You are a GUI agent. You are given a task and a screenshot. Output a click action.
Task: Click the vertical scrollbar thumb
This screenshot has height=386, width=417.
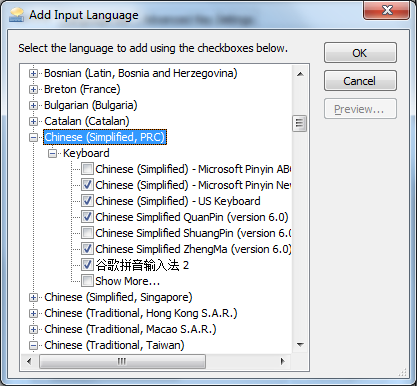[x=300, y=123]
